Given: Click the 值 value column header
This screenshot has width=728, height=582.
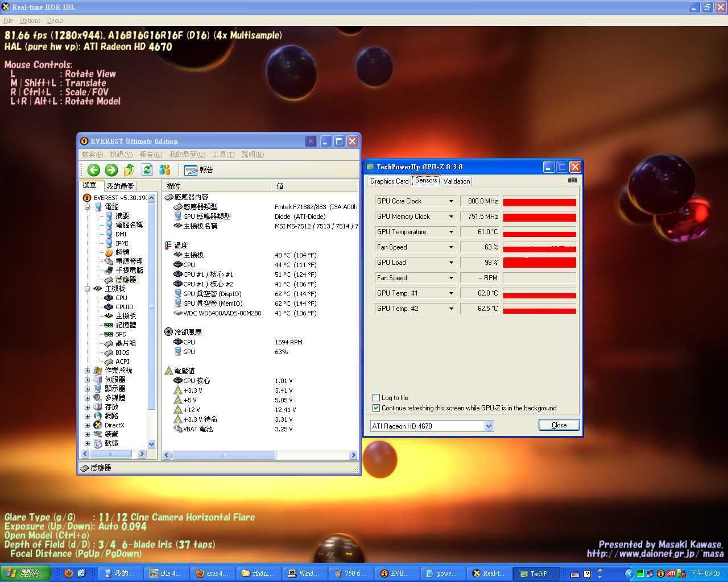Looking at the screenshot, I should click(x=316, y=186).
